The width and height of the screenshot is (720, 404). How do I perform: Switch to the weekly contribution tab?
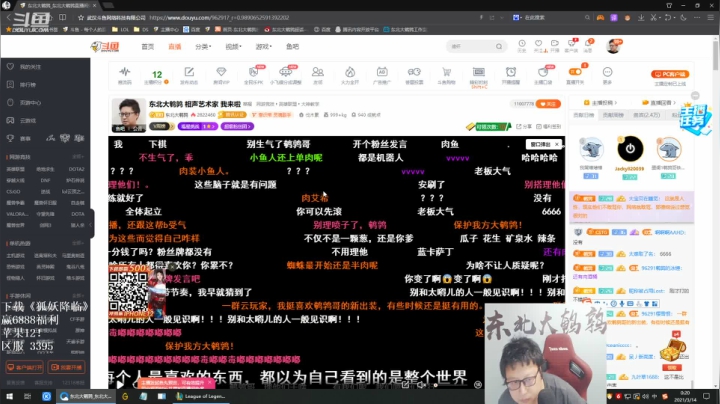613,115
